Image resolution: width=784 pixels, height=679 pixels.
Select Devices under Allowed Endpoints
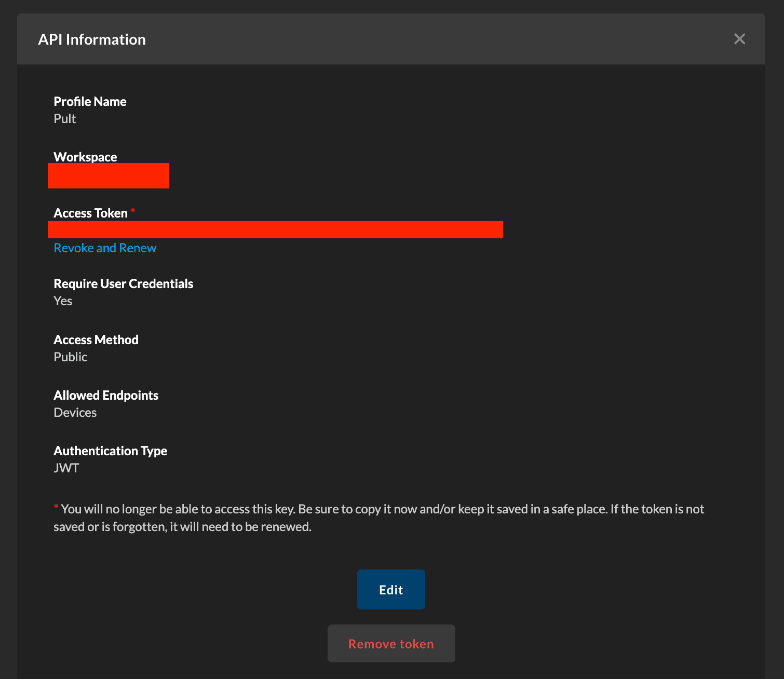tap(75, 412)
